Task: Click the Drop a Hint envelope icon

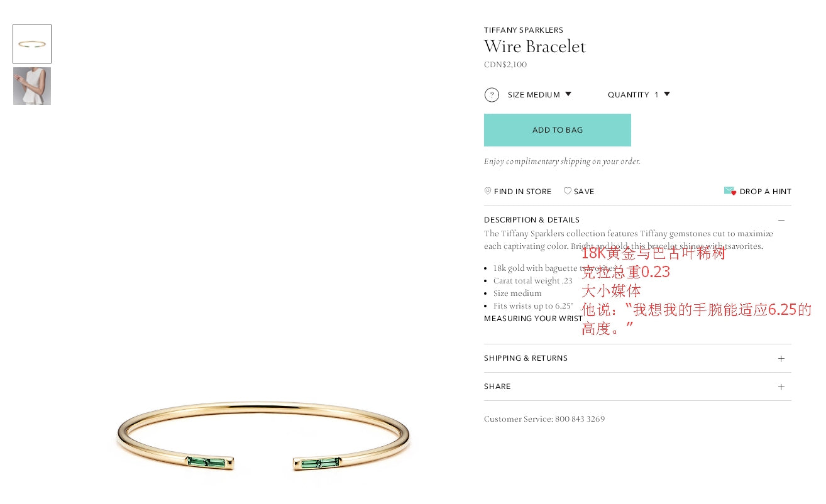Action: point(730,191)
